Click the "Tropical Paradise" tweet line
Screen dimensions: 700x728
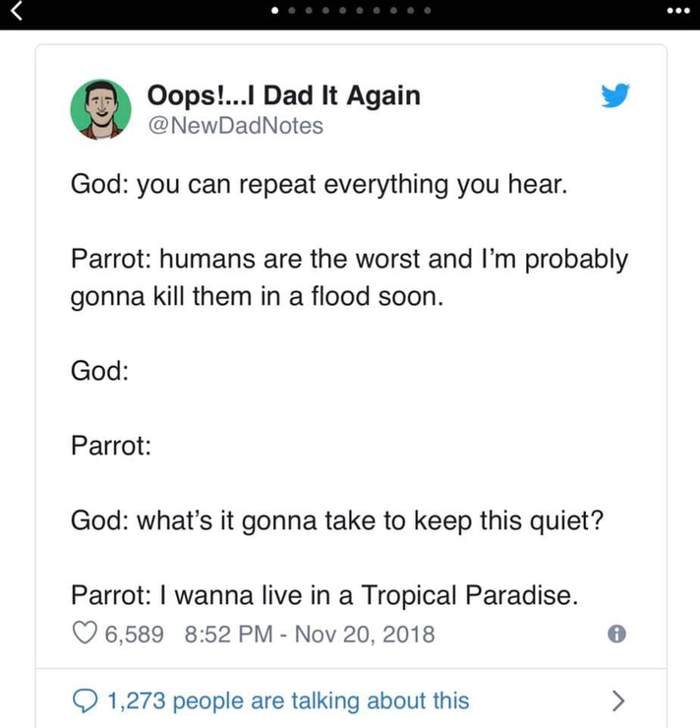tap(321, 595)
